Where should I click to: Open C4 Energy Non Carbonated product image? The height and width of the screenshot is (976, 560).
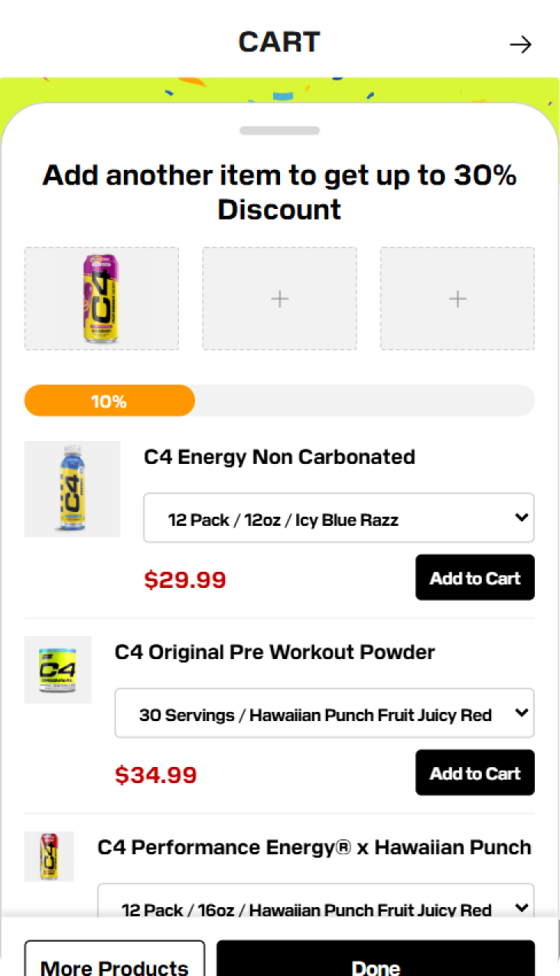pyautogui.click(x=72, y=488)
